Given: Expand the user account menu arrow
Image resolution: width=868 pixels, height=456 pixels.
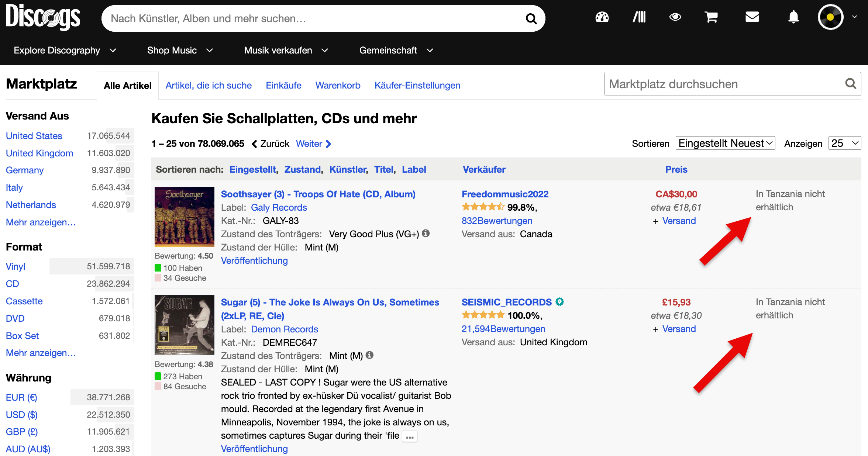Looking at the screenshot, I should (x=854, y=17).
